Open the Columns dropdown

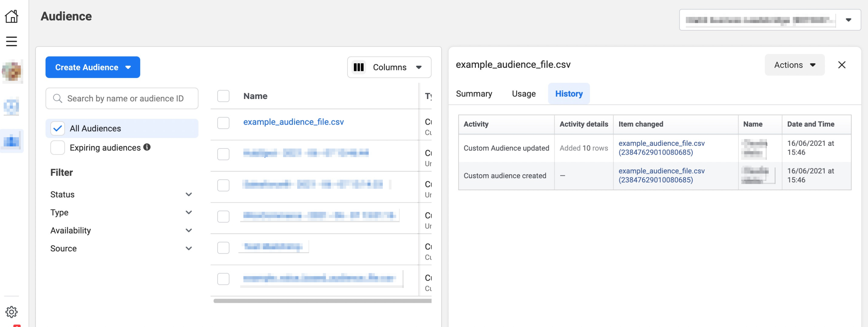tap(389, 67)
